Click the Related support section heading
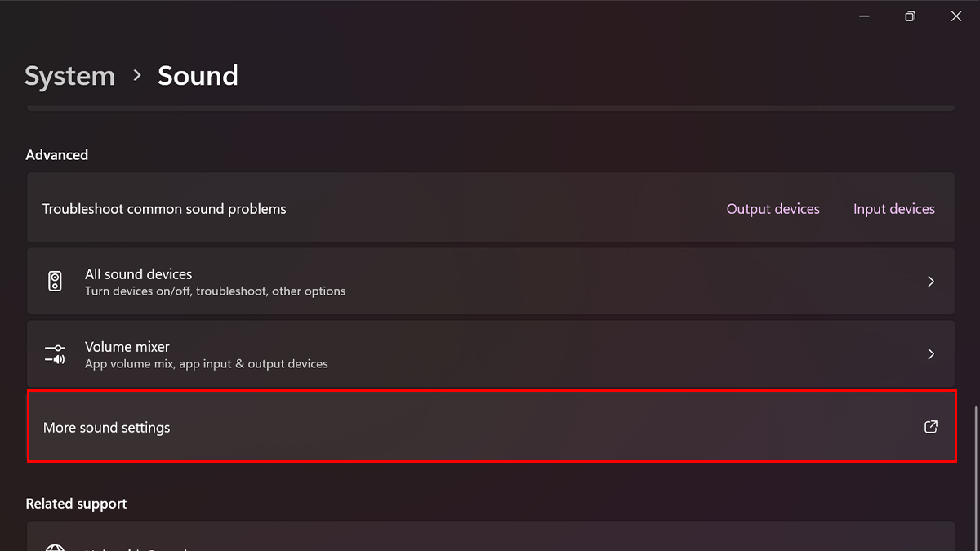The image size is (980, 551). point(76,504)
